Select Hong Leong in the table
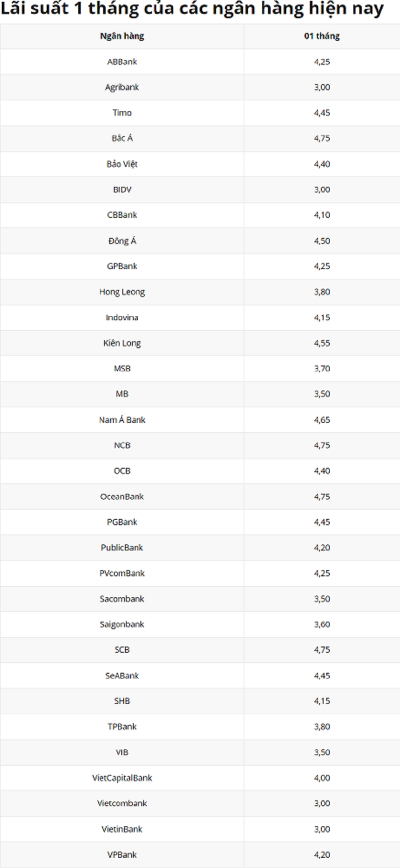400x868 pixels. 122,292
